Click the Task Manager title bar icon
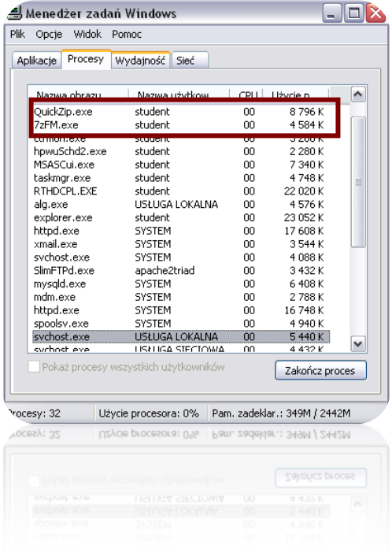392x552 pixels. tap(16, 13)
